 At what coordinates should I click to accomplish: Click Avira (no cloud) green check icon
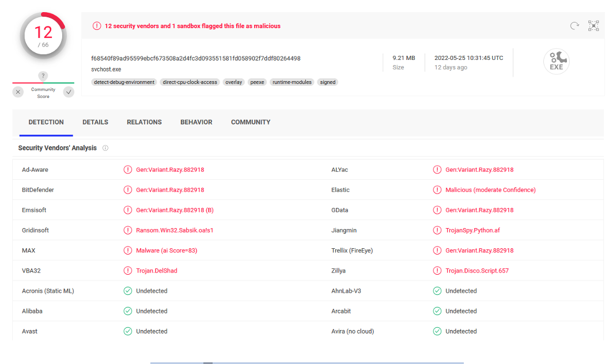[437, 331]
